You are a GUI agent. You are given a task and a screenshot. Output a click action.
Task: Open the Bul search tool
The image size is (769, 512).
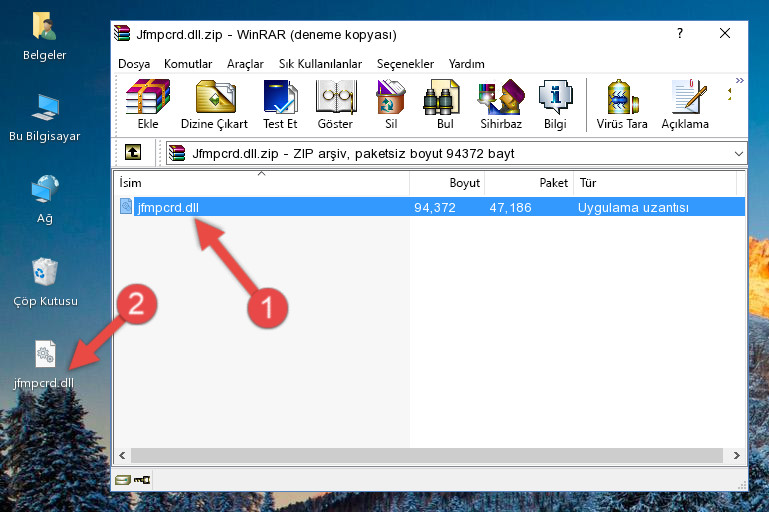coord(444,104)
